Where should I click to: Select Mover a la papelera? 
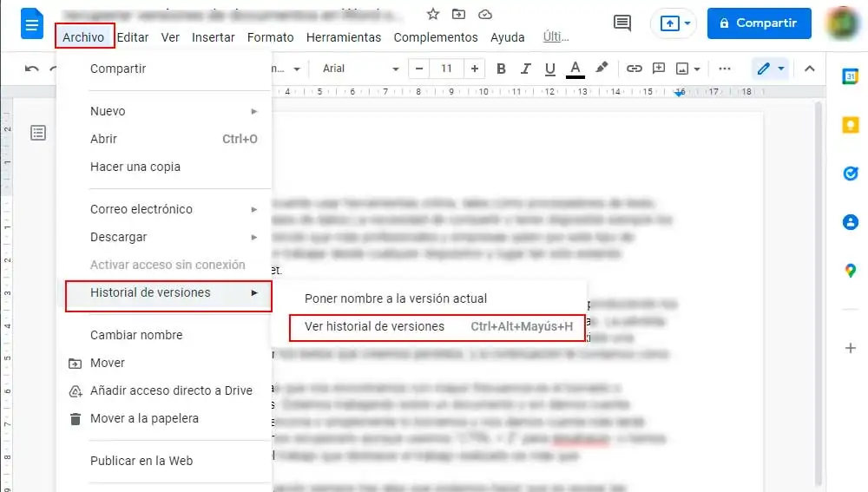164,418
